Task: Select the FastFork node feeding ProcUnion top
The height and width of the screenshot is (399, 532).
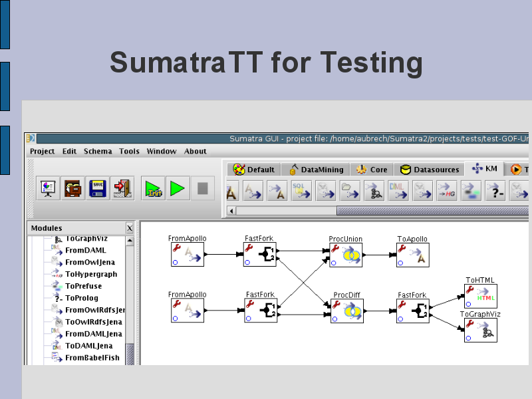Action: (x=260, y=254)
